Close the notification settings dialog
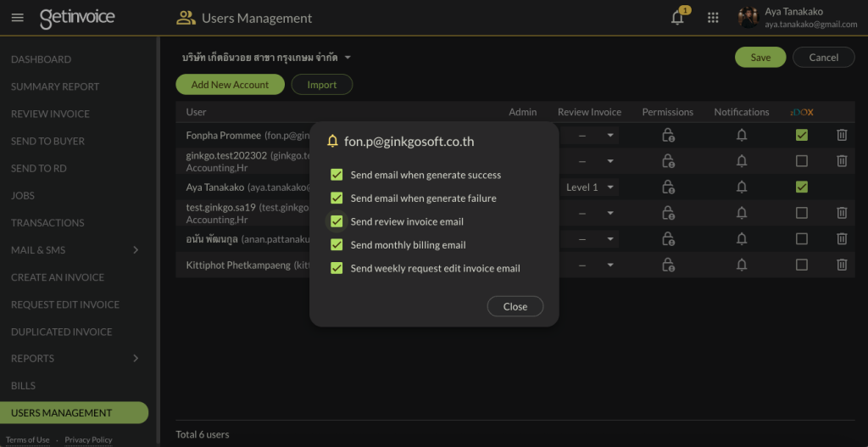The width and height of the screenshot is (868, 447). (515, 306)
